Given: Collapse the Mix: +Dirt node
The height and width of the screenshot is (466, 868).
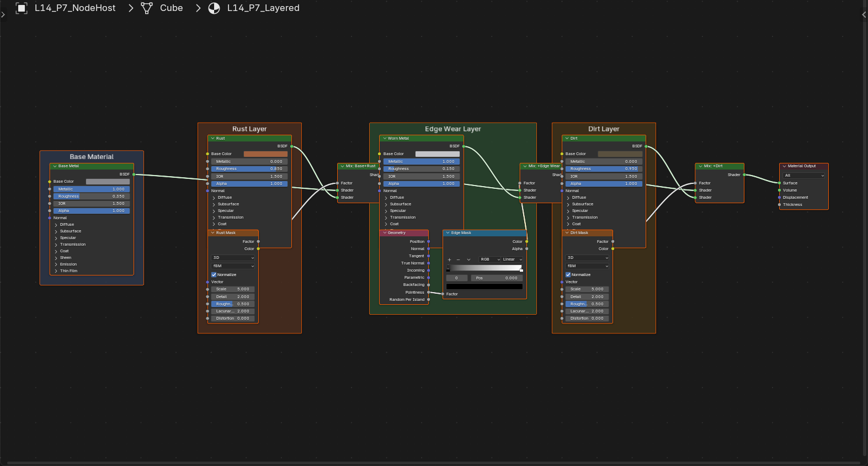Looking at the screenshot, I should (x=700, y=166).
